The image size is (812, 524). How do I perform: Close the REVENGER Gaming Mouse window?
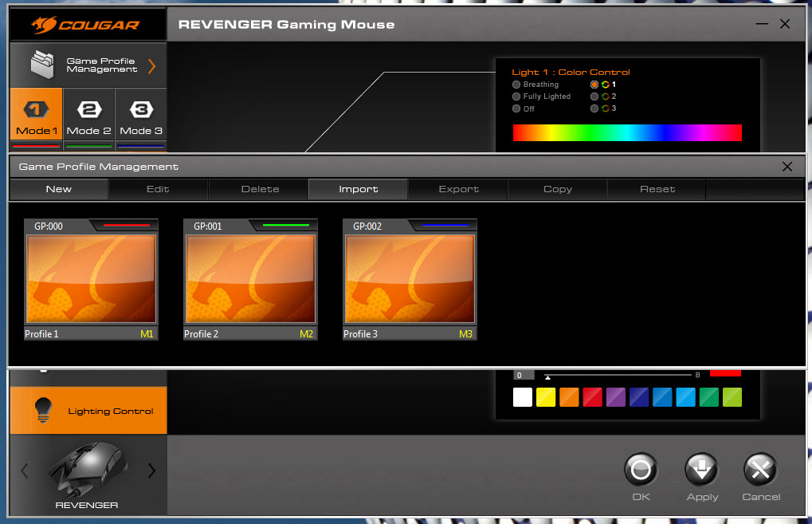(x=785, y=24)
